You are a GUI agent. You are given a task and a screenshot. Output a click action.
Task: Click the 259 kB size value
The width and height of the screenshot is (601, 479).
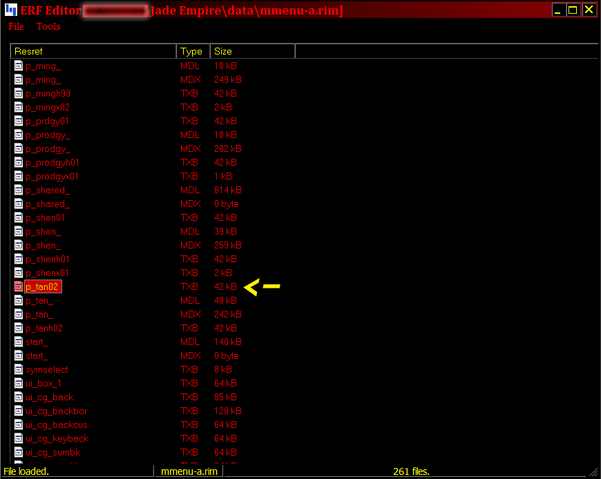[x=228, y=245]
